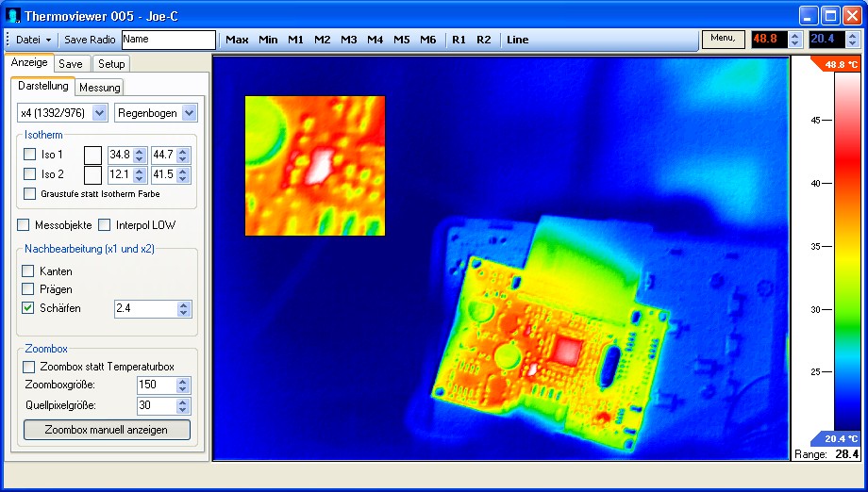868x492 pixels.
Task: Select the Min measurement tool
Action: [x=268, y=40]
